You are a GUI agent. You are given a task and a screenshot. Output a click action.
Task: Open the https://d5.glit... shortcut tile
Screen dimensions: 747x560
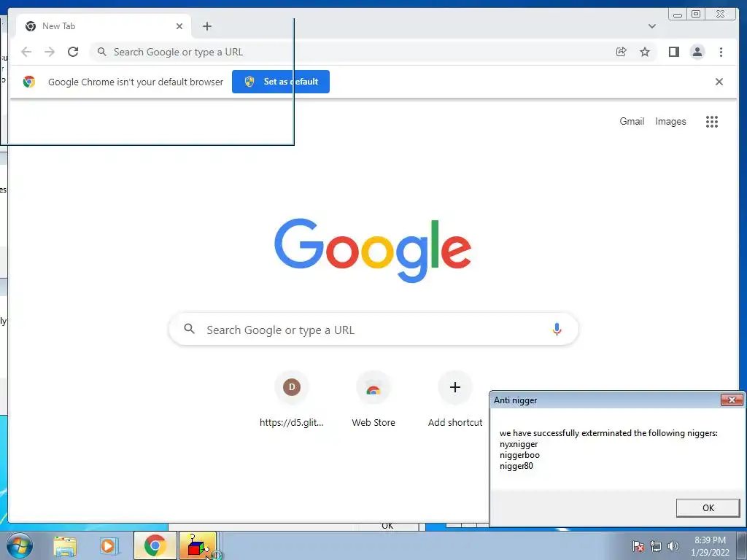click(x=292, y=399)
